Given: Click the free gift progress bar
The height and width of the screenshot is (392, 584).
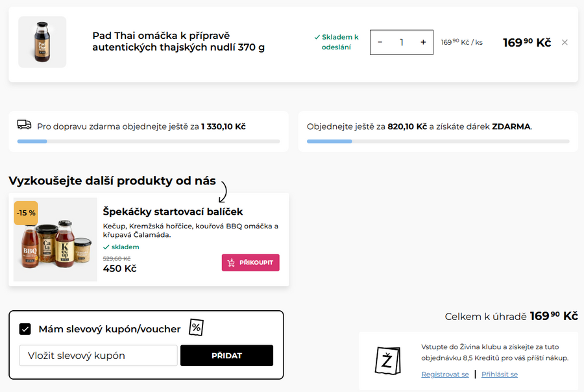Looking at the screenshot, I should pos(438,141).
